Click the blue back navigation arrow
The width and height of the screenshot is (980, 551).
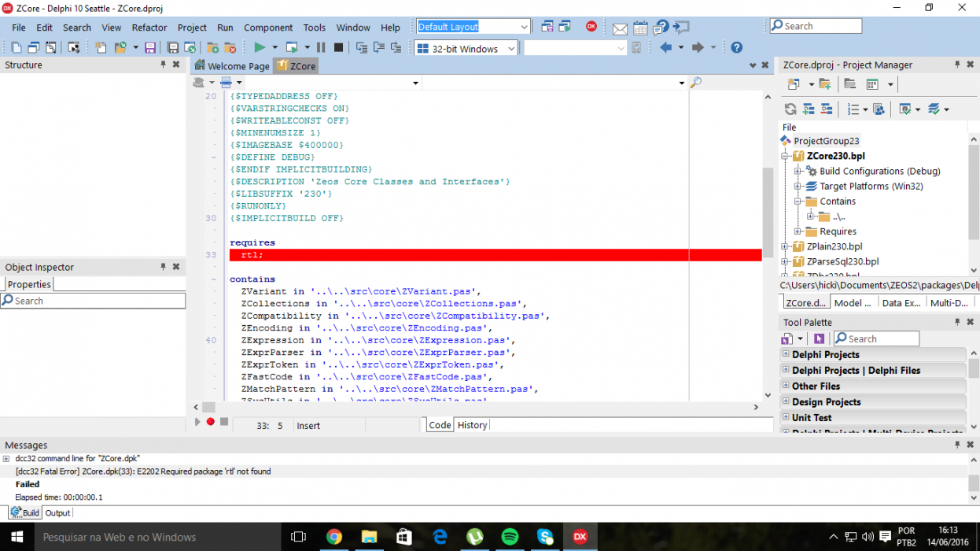click(665, 48)
